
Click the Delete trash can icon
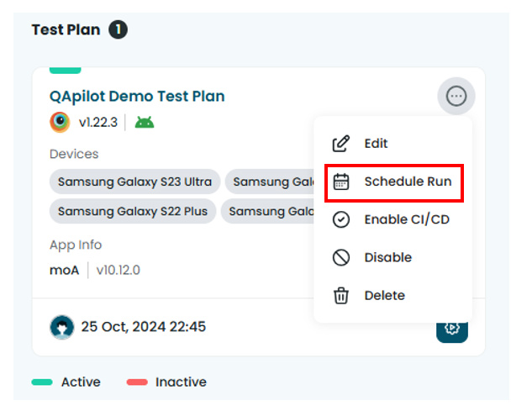(x=340, y=295)
